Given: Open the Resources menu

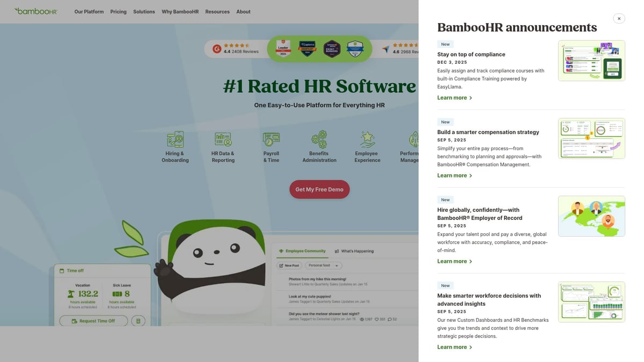Looking at the screenshot, I should point(217,11).
